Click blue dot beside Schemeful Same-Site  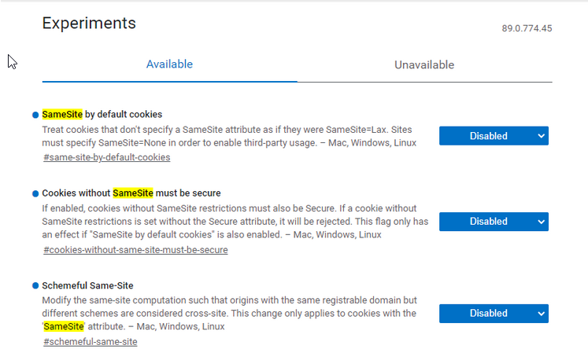[35, 285]
